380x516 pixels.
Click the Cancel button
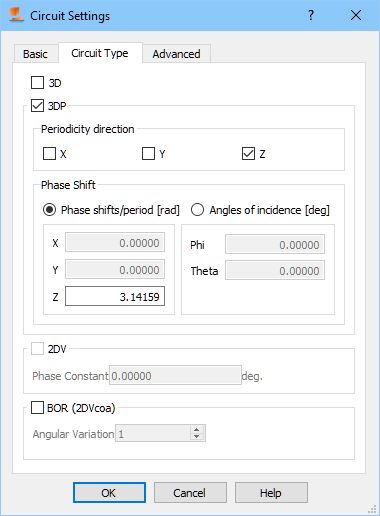[190, 492]
